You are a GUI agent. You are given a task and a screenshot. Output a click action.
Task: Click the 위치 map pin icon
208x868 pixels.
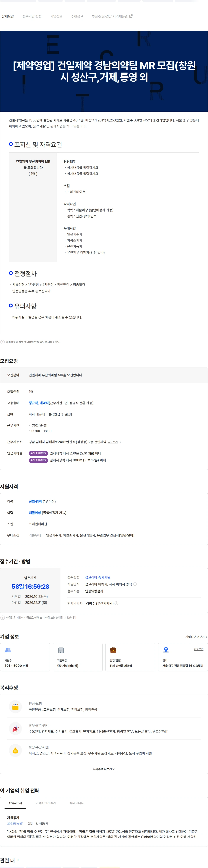pos(166,650)
